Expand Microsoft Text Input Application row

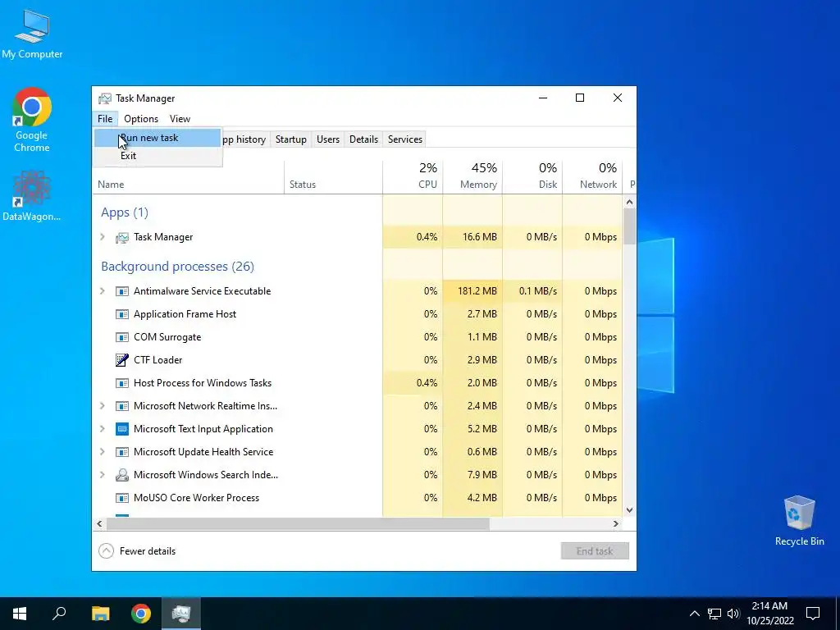pos(103,428)
